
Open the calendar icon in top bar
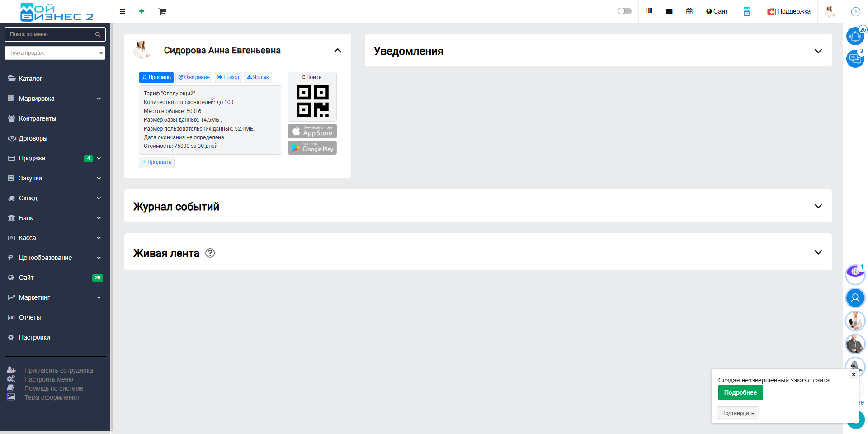coord(689,11)
